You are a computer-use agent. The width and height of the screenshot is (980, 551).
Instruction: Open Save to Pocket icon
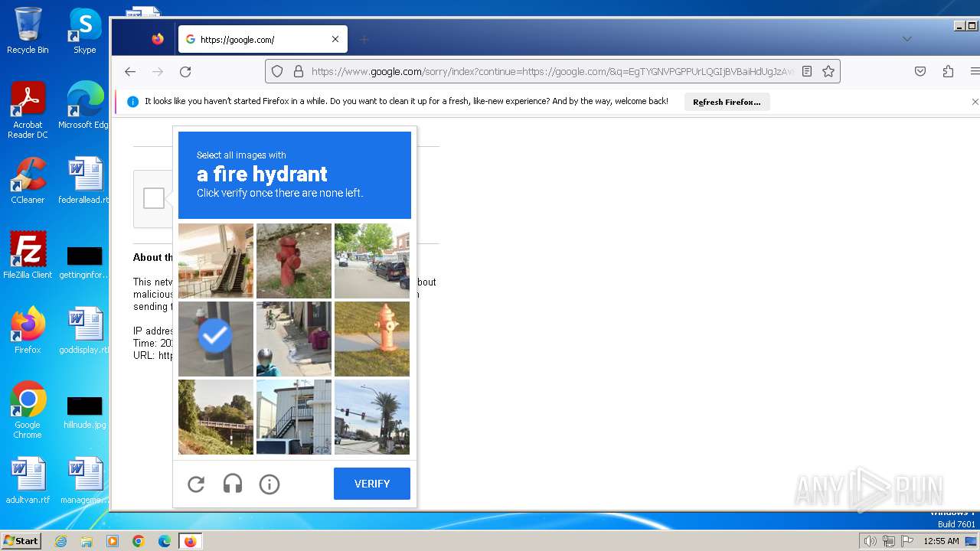920,71
